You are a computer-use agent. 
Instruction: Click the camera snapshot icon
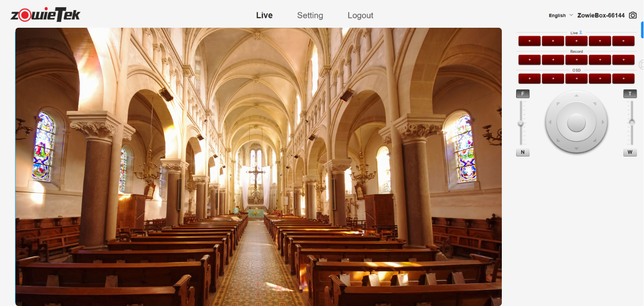click(633, 15)
